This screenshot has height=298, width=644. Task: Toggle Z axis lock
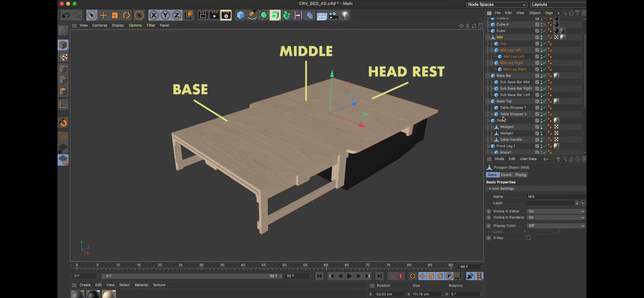177,15
